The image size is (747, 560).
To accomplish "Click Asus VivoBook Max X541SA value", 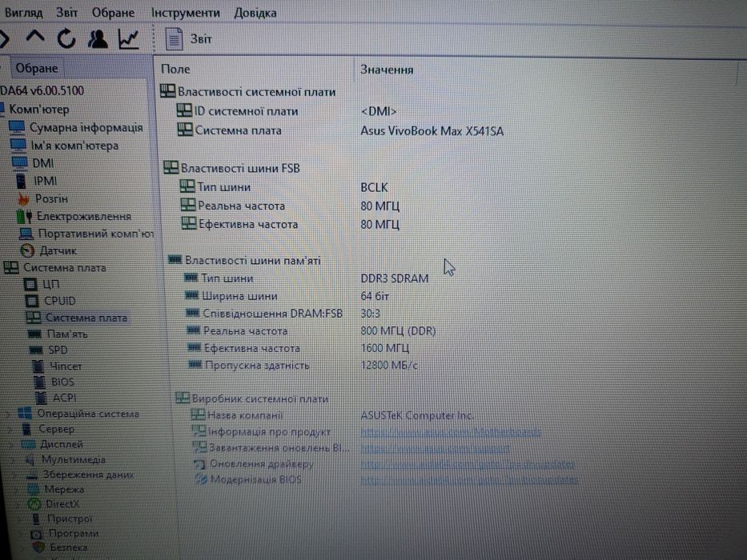I will tap(432, 130).
